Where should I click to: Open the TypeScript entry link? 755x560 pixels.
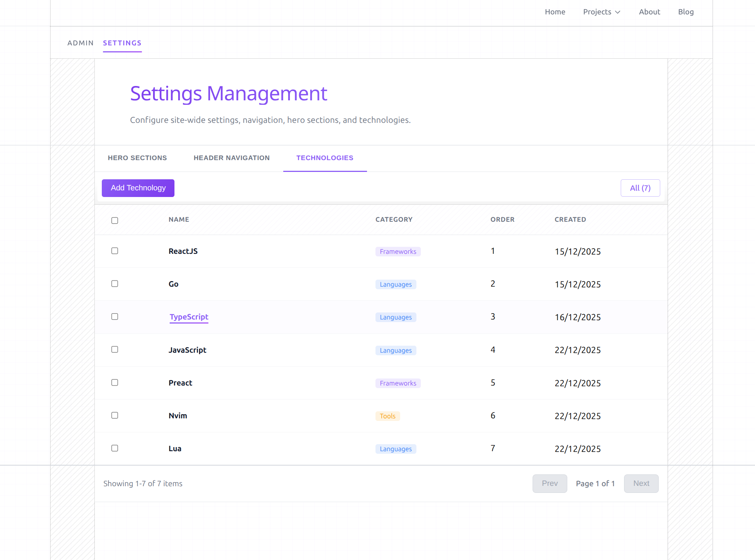point(188,317)
